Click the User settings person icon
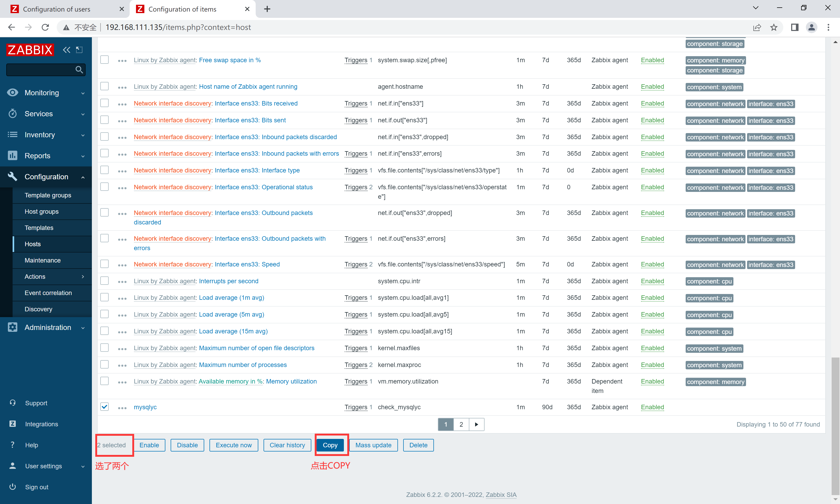 coord(13,466)
